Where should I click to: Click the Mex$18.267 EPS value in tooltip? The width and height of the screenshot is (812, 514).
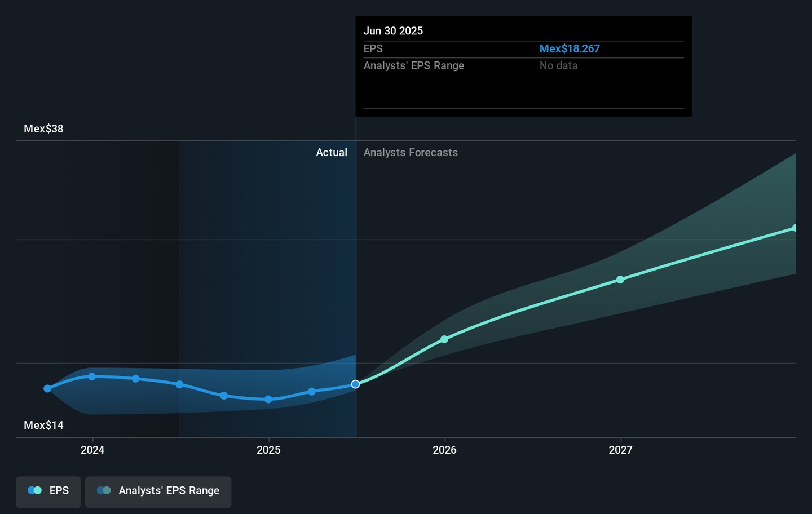(x=569, y=49)
